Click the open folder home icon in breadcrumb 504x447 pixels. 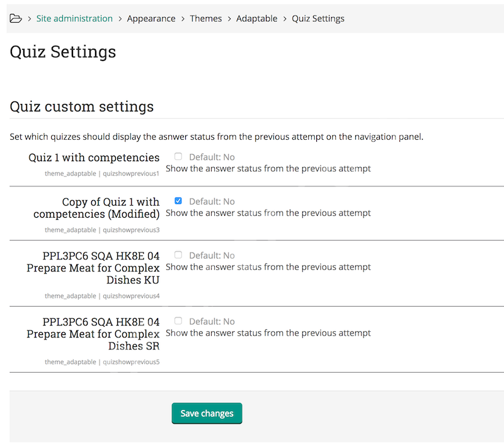[x=15, y=19]
